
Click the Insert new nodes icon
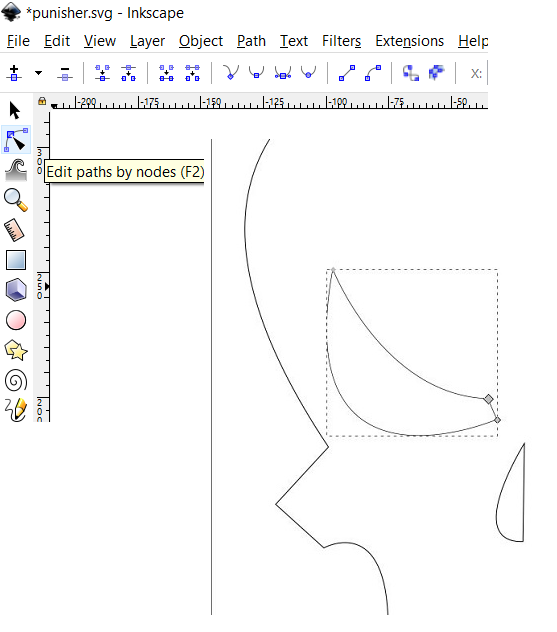point(14,73)
